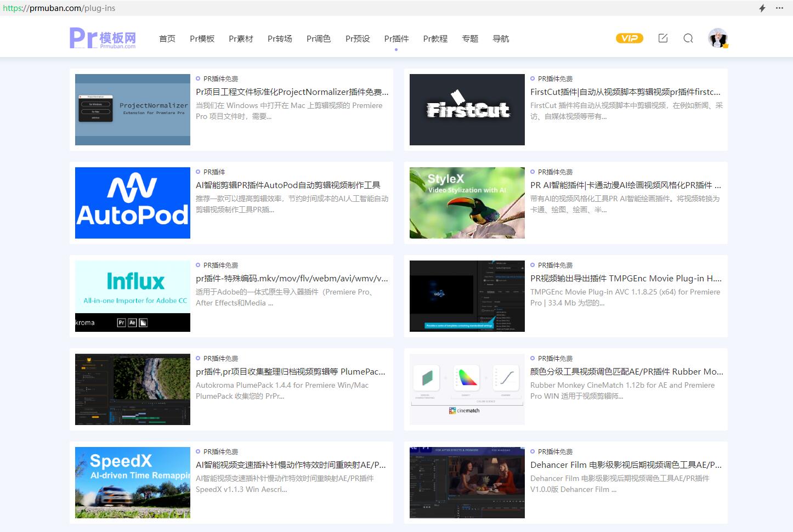Open Rubber Monkey 颜色分级 article title
Screen dimensions: 793x532
627,372
